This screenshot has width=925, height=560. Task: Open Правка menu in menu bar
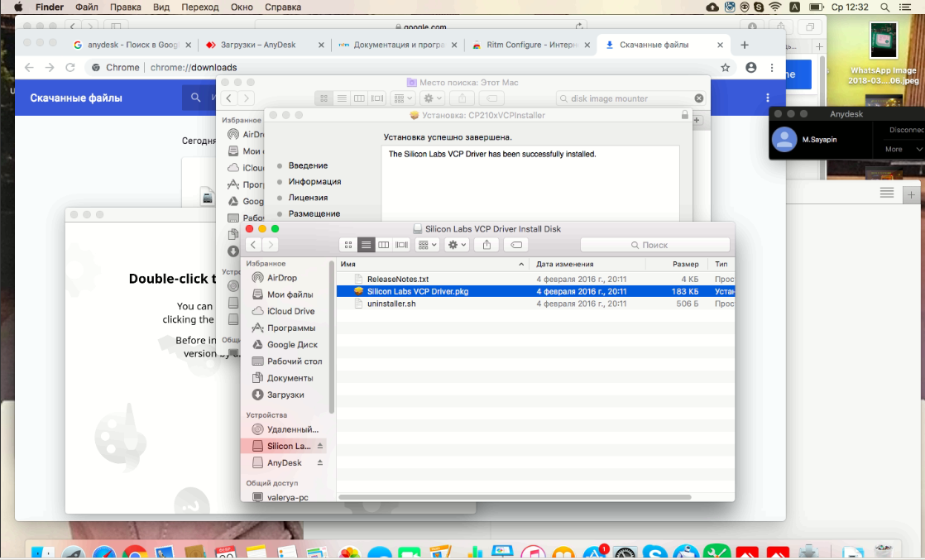[125, 7]
